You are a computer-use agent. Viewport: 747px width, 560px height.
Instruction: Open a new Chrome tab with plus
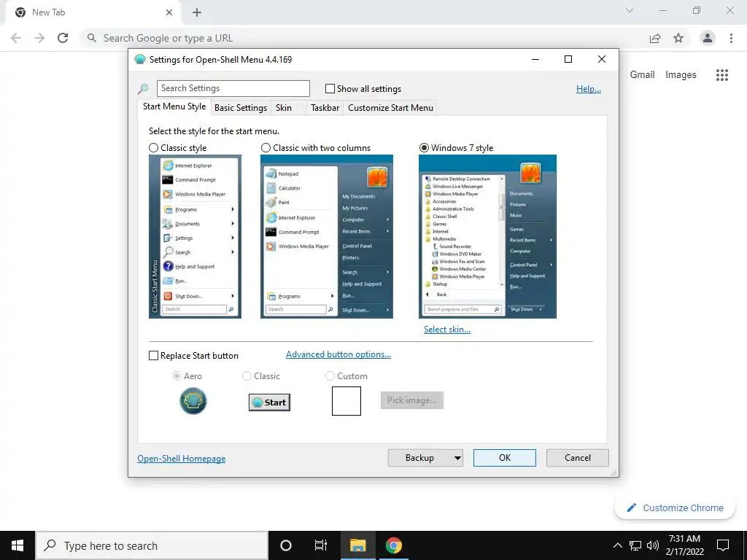pyautogui.click(x=197, y=12)
